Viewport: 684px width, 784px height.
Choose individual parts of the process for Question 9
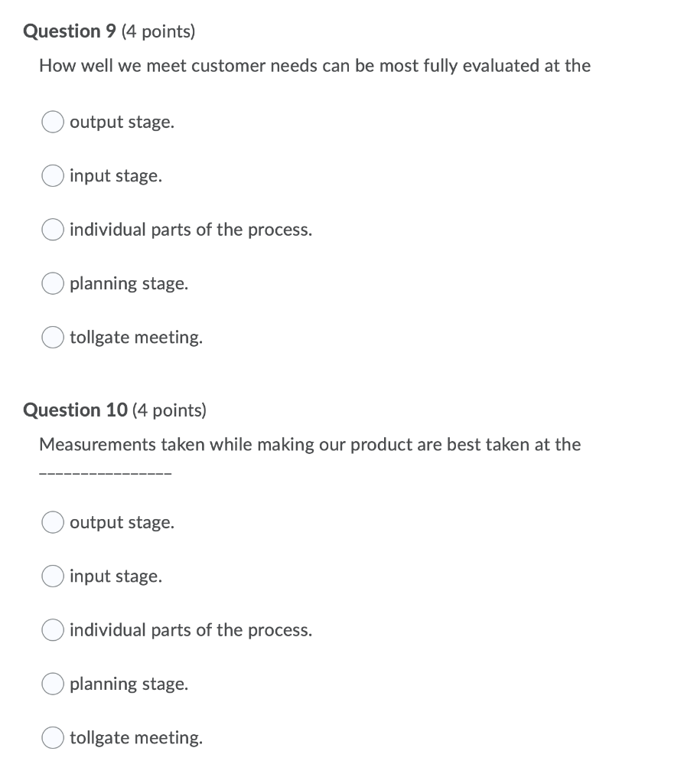pyautogui.click(x=52, y=229)
